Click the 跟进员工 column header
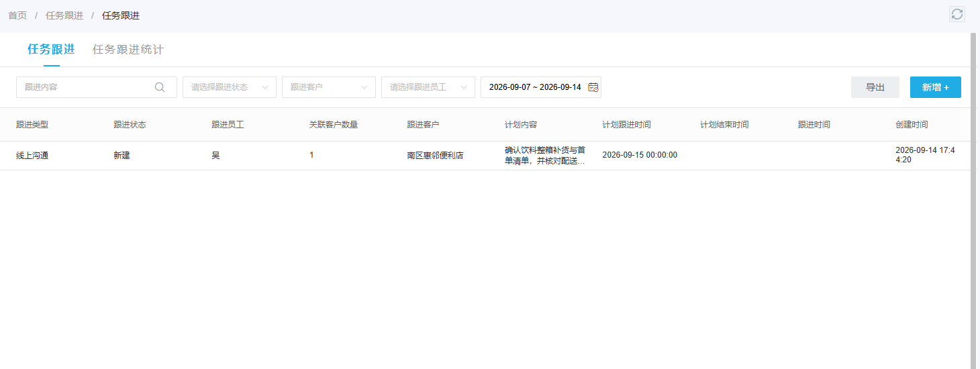The image size is (980, 369). coord(228,125)
